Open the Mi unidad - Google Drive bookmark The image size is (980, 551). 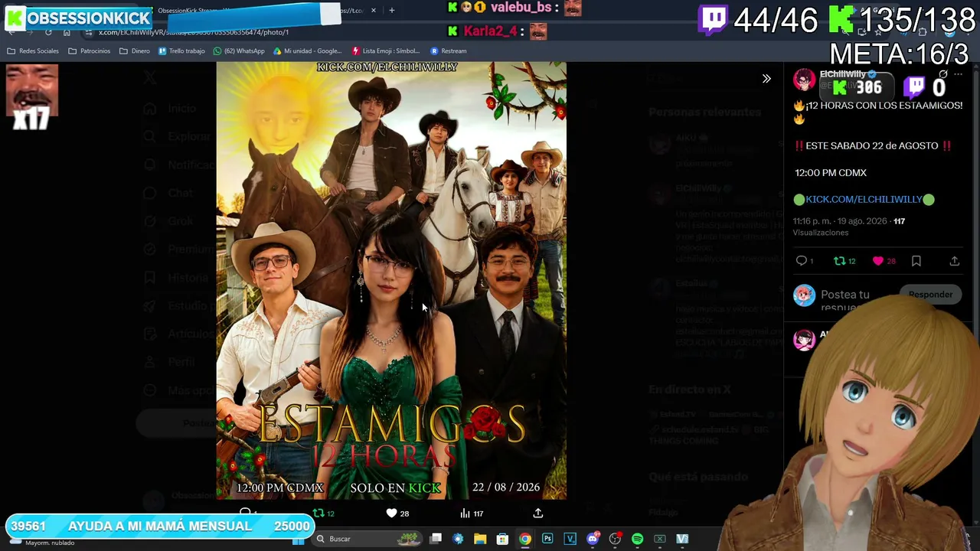tap(307, 51)
